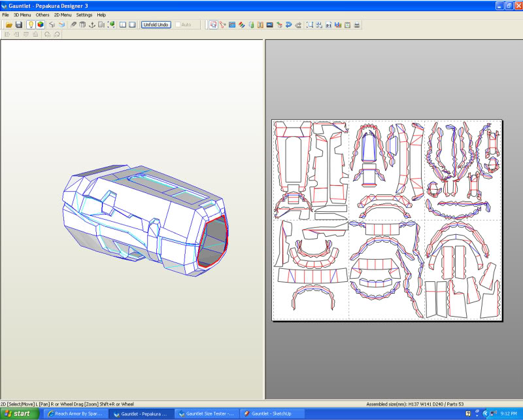Open the 2D Menu
Image resolution: width=523 pixels, height=420 pixels.
click(63, 15)
